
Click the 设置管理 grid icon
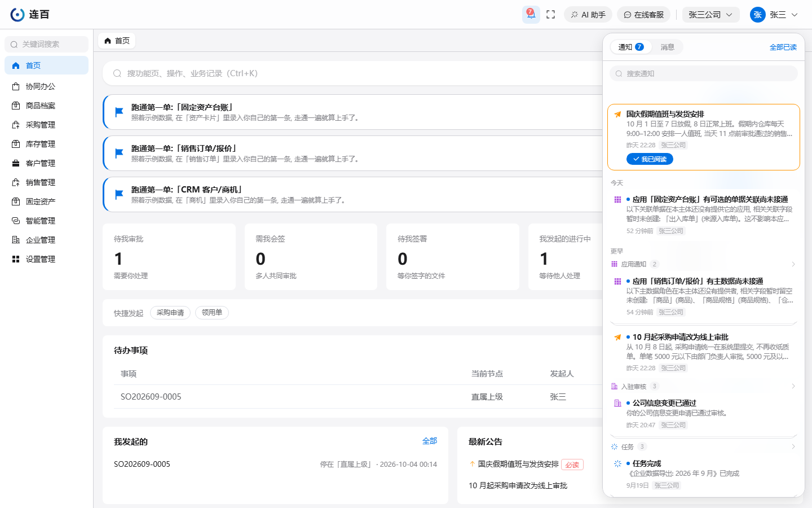pos(16,259)
